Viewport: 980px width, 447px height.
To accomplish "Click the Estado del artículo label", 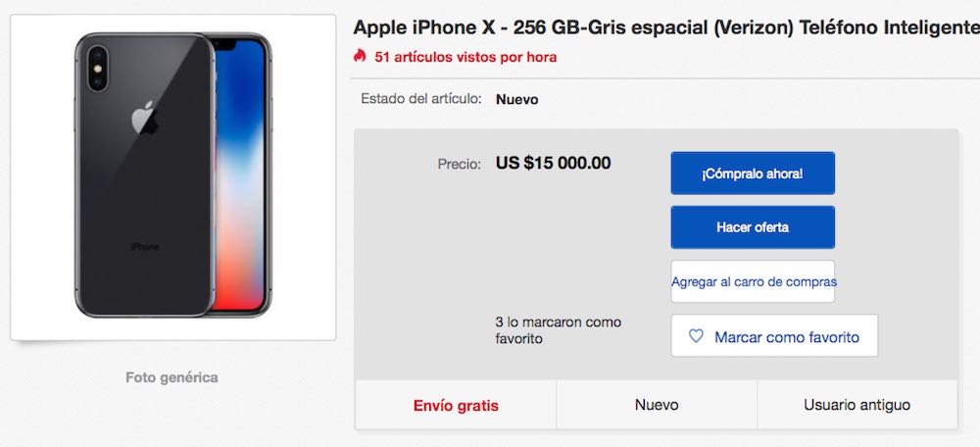I will 421,99.
